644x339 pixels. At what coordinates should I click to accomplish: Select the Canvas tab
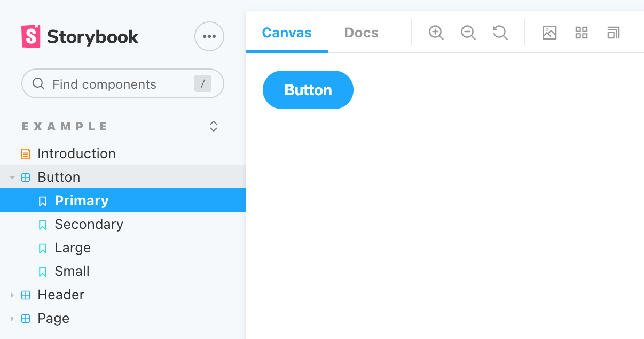pos(287,33)
